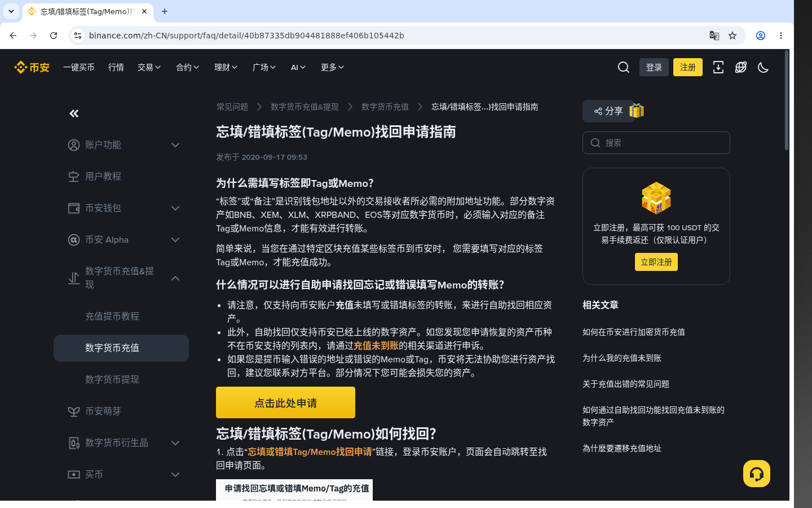Open related article 為什麼要遷移充值地址
Screen dimensions: 812x508
pos(622,448)
